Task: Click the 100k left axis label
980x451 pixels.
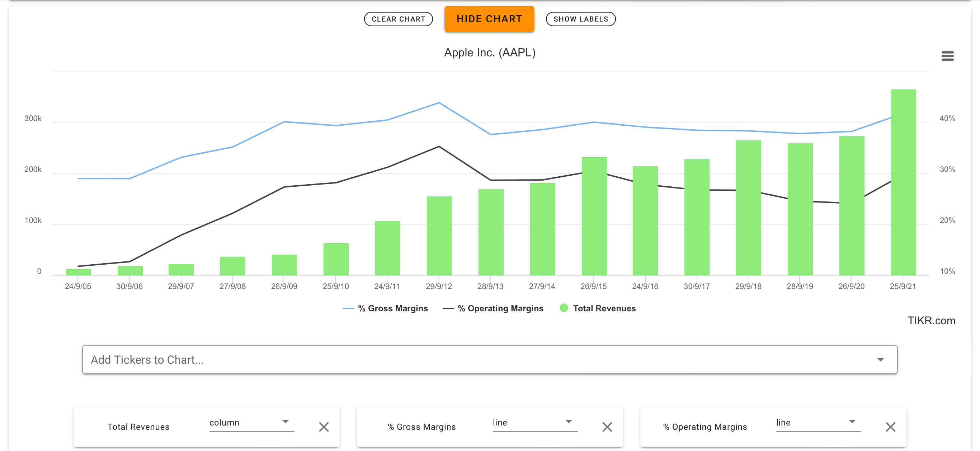Action: point(33,220)
